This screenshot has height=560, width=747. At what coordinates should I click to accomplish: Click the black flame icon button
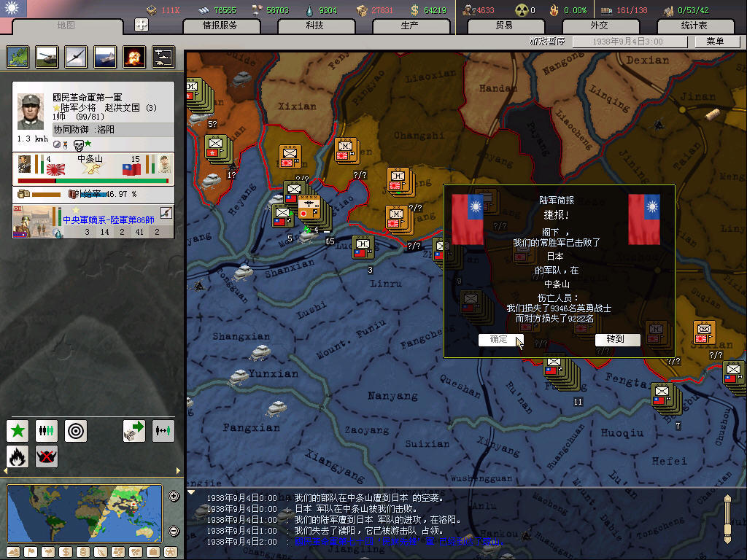point(18,457)
